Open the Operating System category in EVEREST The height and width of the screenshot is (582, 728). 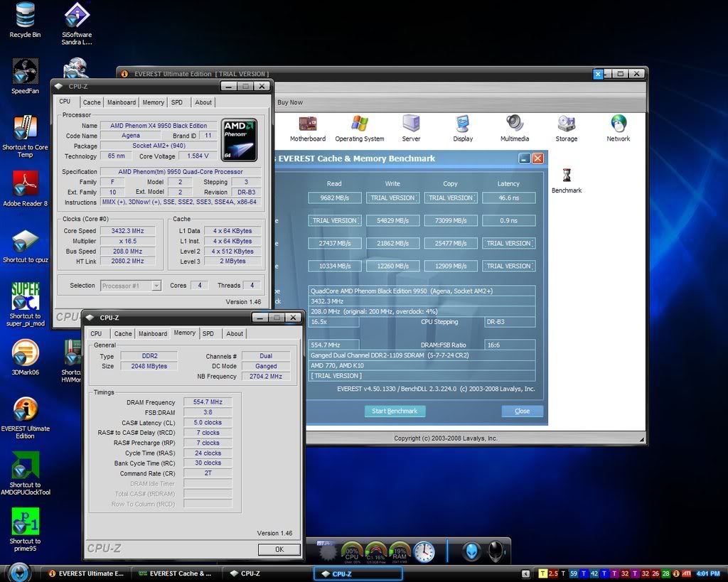[359, 129]
